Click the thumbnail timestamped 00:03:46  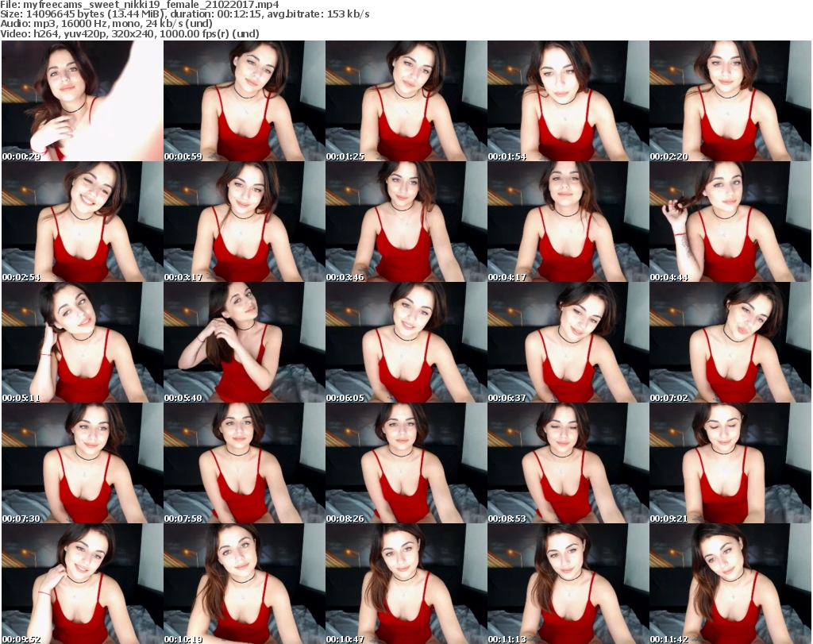pos(406,222)
